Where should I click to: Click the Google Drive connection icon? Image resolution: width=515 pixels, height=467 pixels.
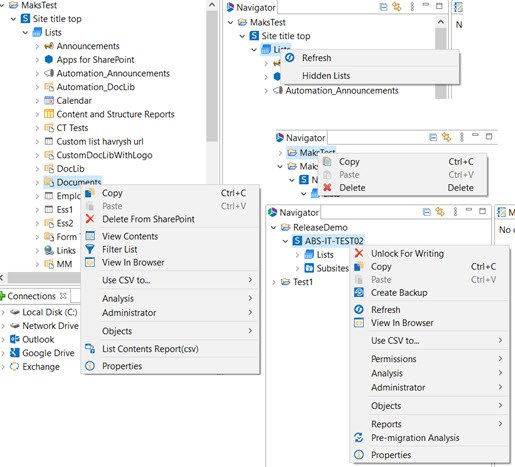[15, 353]
